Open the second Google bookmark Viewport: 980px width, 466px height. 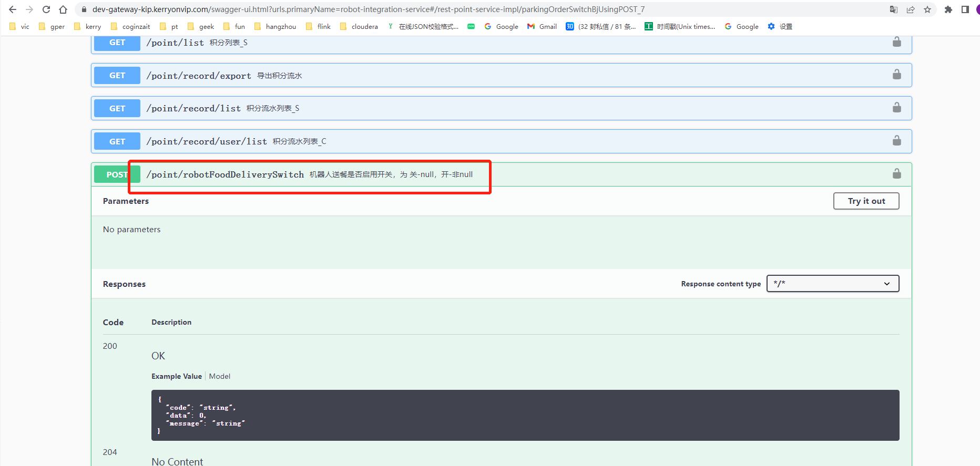pyautogui.click(x=741, y=26)
